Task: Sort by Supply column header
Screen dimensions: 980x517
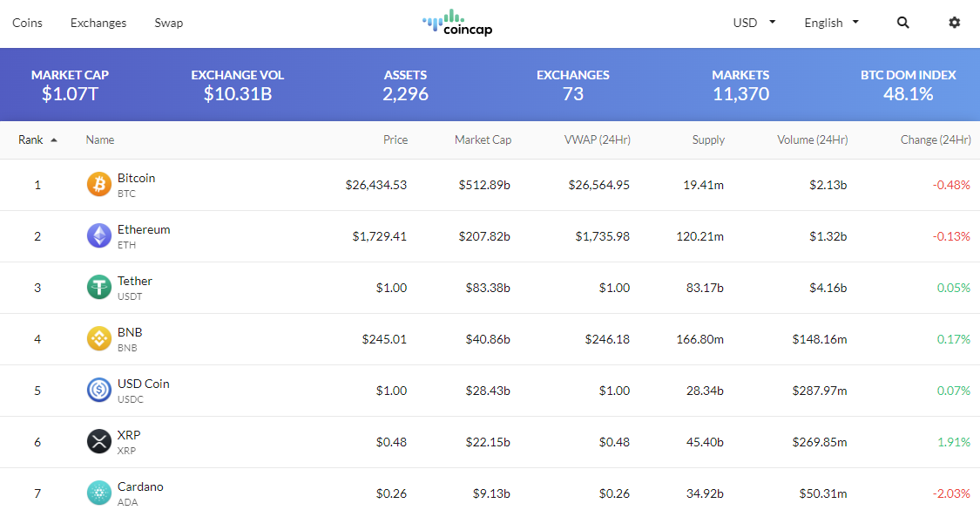Action: (x=708, y=140)
